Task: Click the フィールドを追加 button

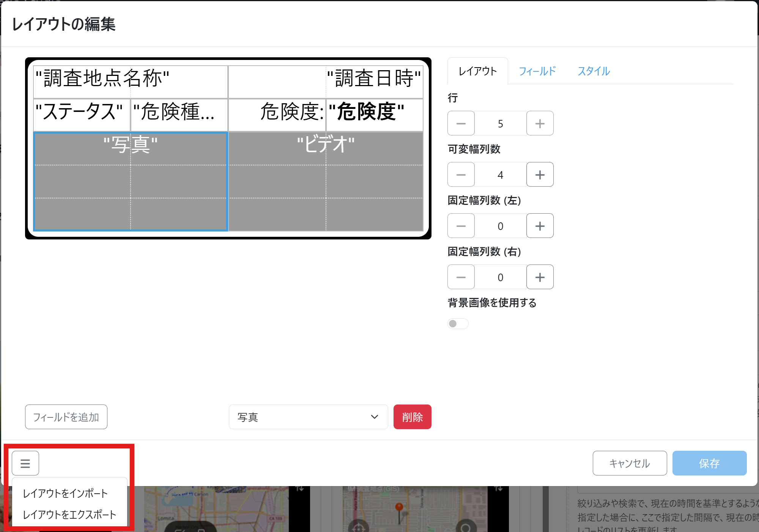Action: pos(66,417)
